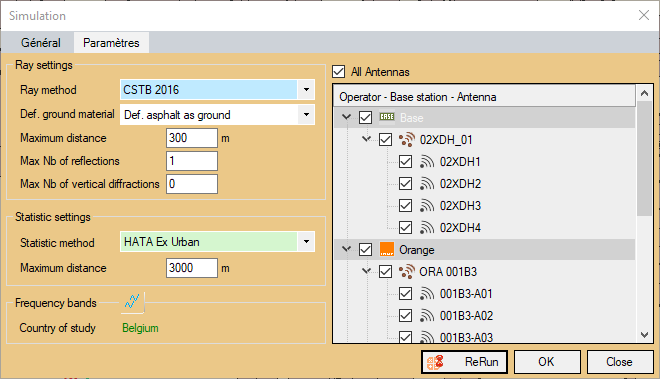The width and height of the screenshot is (660, 379).
Task: Select the Paramètres tab
Action: (111, 43)
